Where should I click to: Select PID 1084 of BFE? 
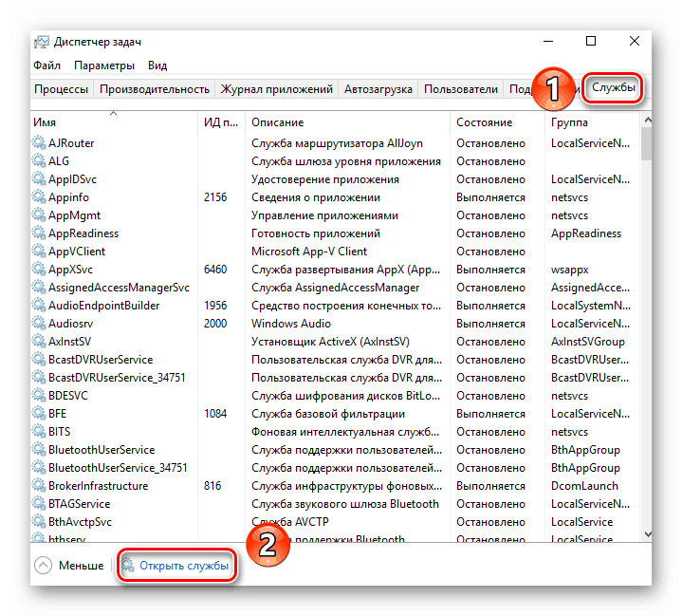(215, 414)
